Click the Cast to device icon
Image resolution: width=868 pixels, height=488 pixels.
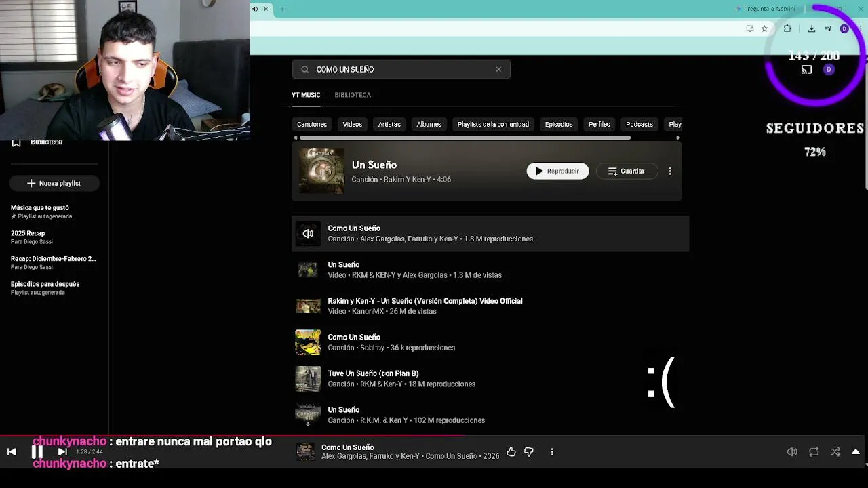click(x=806, y=70)
